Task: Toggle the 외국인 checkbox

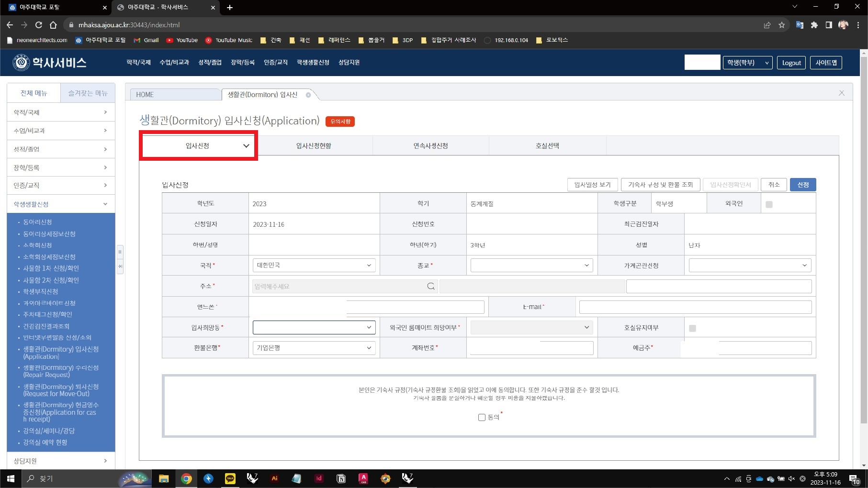Action: 769,204
